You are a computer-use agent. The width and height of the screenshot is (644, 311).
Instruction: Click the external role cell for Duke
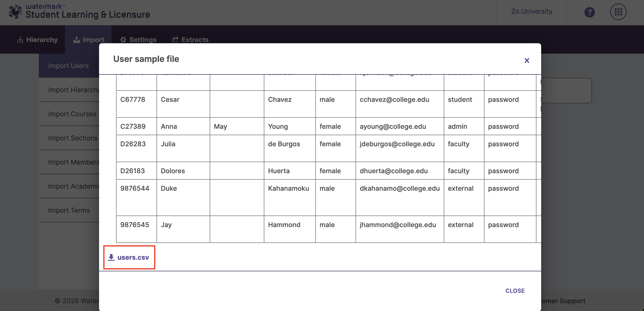tap(464, 198)
